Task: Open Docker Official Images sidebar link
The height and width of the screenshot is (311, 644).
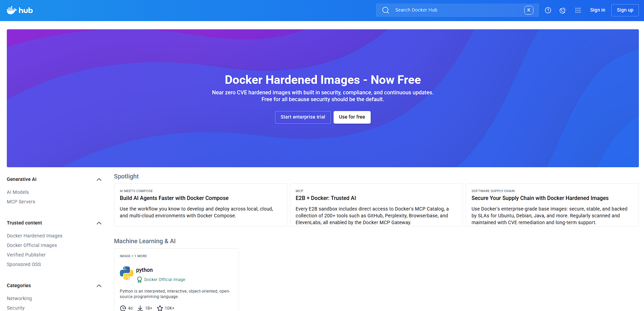Action: coord(32,245)
